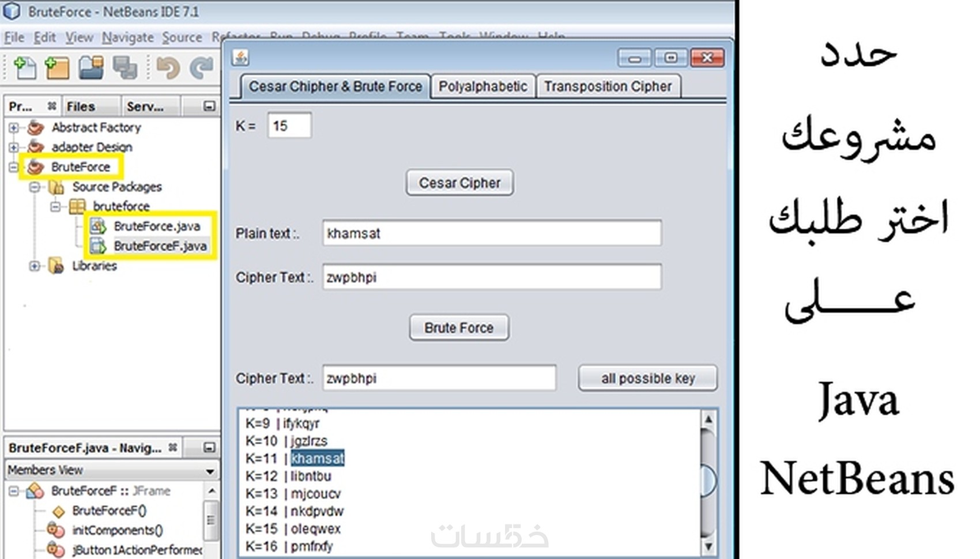The image size is (980, 559).
Task: Open the Source menu
Action: (182, 37)
